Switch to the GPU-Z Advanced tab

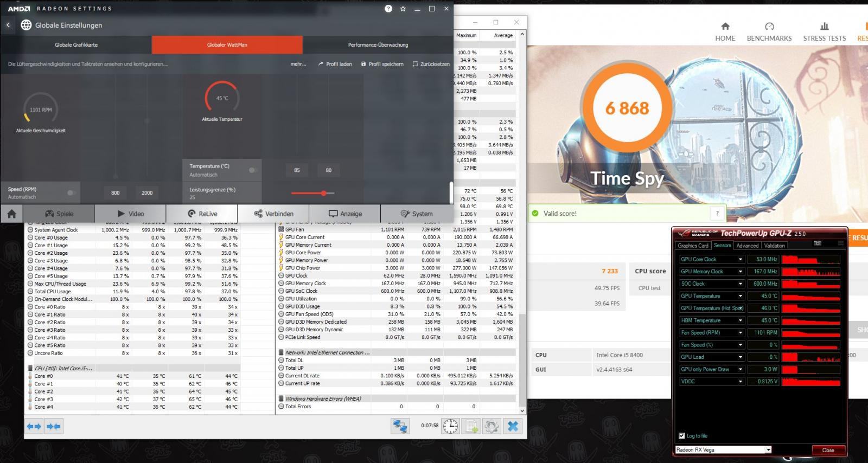click(748, 246)
